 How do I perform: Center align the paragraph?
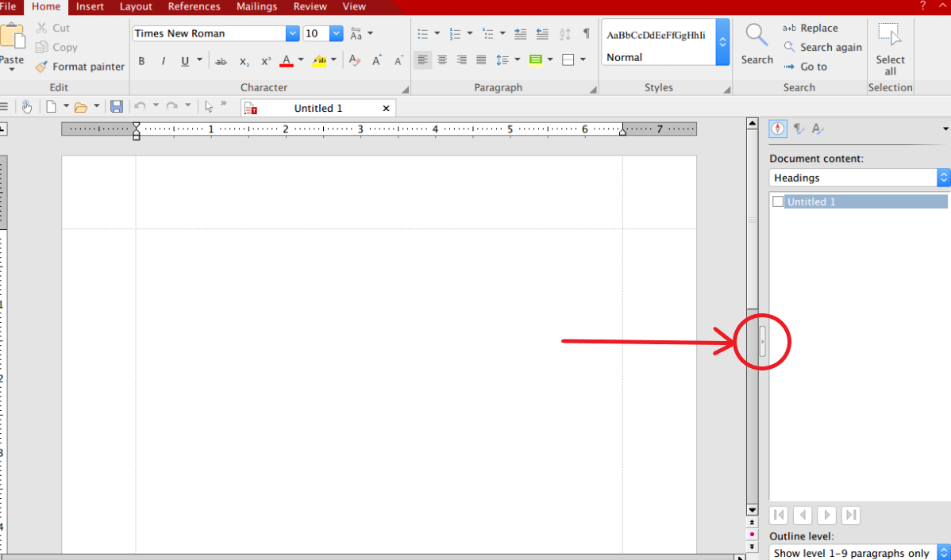tap(442, 59)
